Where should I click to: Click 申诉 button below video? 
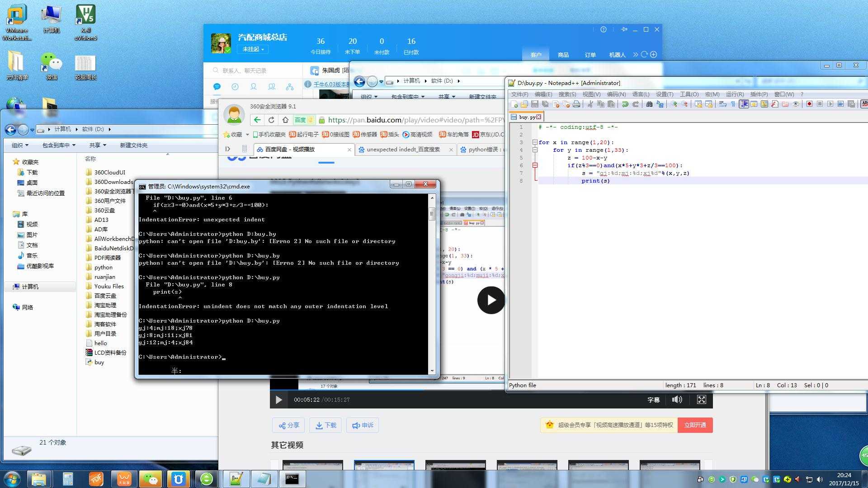pyautogui.click(x=363, y=425)
